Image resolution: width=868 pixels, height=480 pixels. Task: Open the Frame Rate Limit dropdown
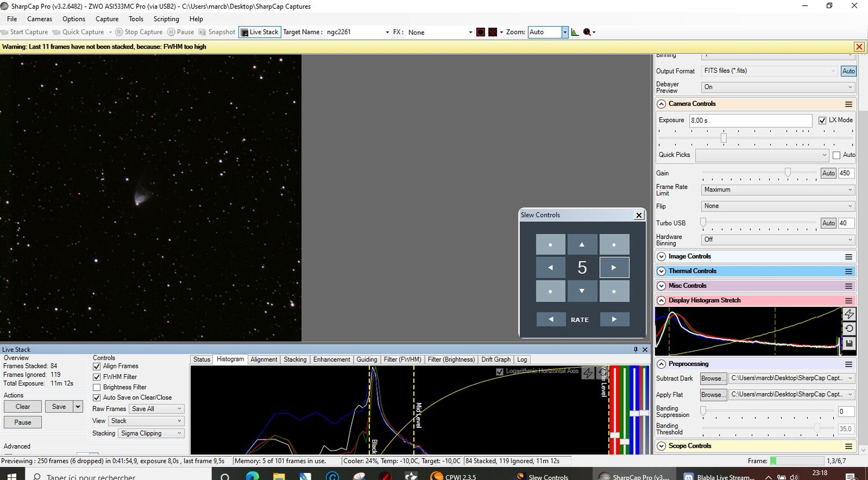tap(778, 190)
